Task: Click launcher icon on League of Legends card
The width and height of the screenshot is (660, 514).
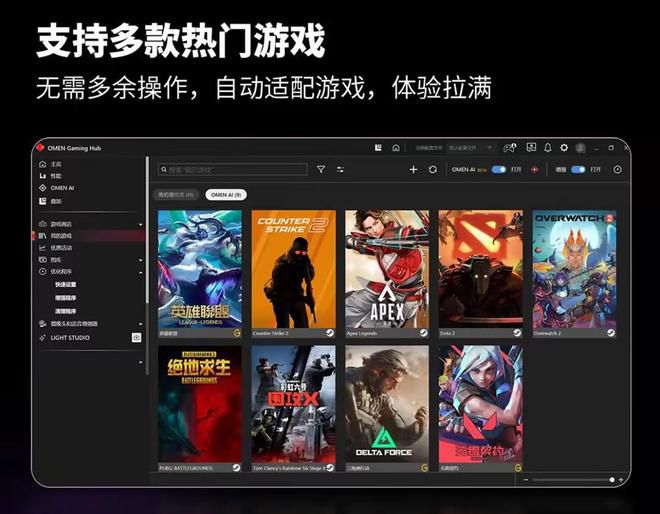Action: tap(237, 333)
